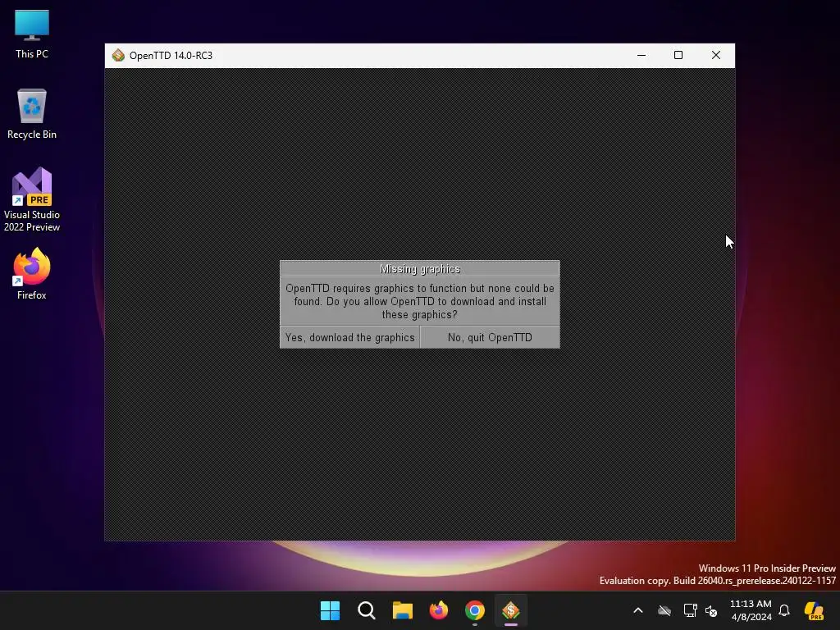Click the dialog message about missing graphics

click(420, 302)
